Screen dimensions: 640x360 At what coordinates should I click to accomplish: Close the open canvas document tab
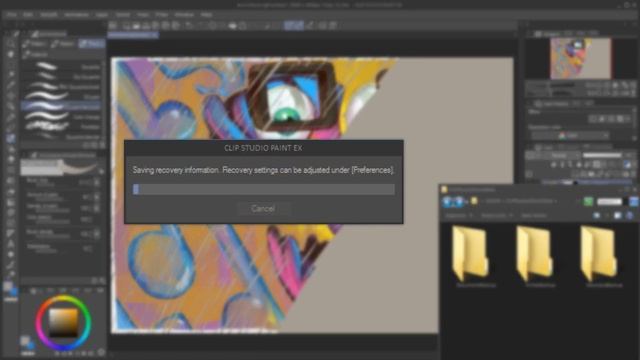pyautogui.click(x=155, y=36)
